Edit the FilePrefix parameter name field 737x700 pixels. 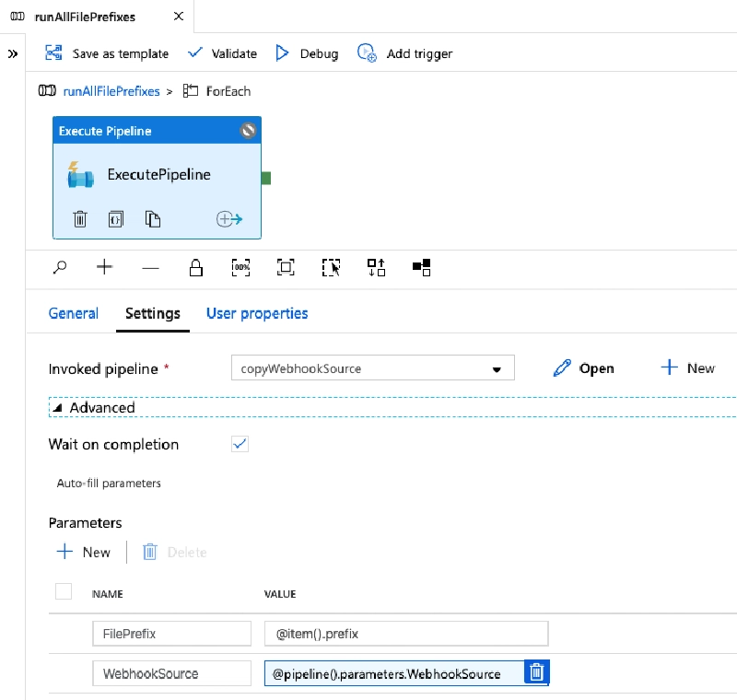[171, 633]
